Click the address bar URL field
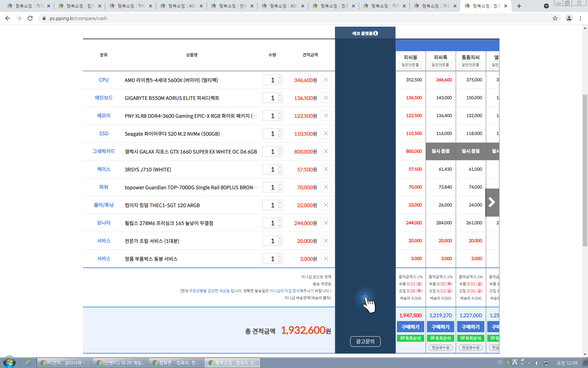 click(x=294, y=18)
